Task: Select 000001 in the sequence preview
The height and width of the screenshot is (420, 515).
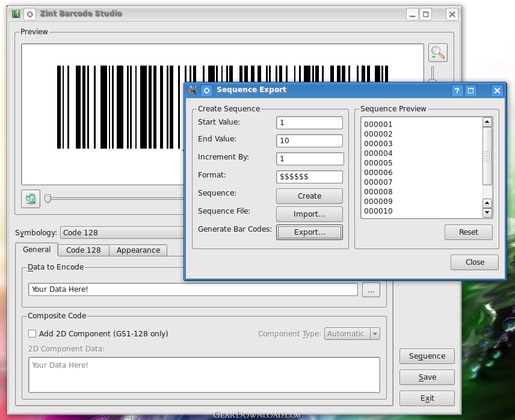Action: click(378, 125)
